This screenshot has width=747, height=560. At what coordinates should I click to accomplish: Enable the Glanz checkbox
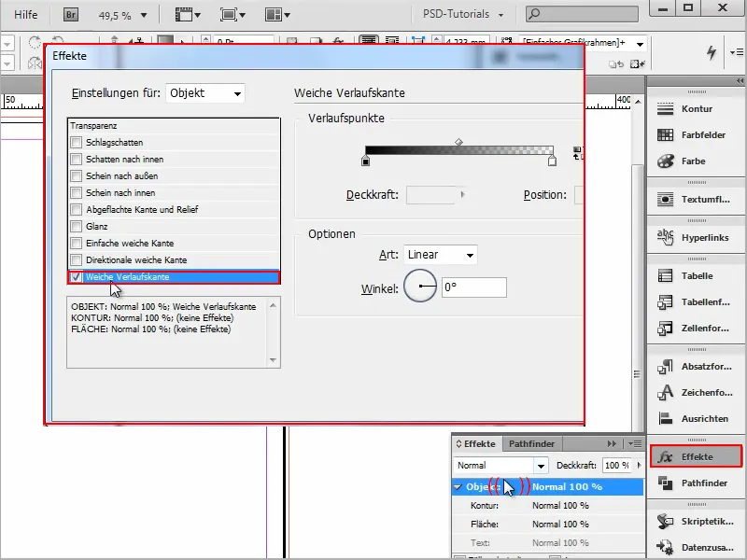pyautogui.click(x=76, y=226)
